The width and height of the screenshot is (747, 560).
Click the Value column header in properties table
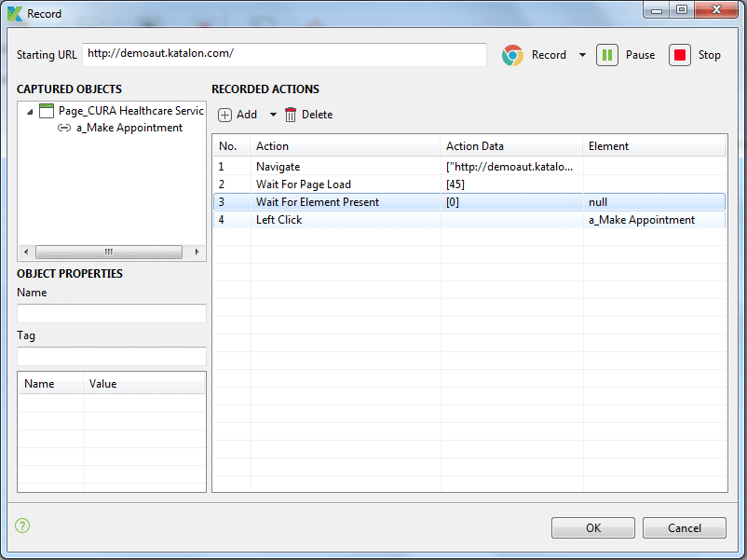coord(143,384)
